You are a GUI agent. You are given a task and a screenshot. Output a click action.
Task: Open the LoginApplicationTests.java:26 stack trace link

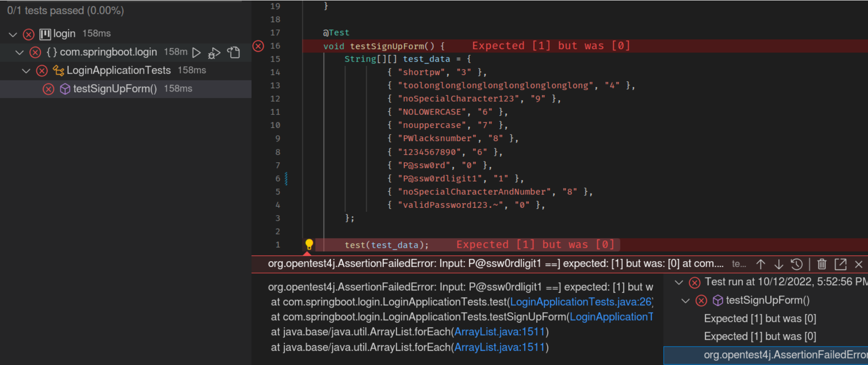(x=581, y=302)
